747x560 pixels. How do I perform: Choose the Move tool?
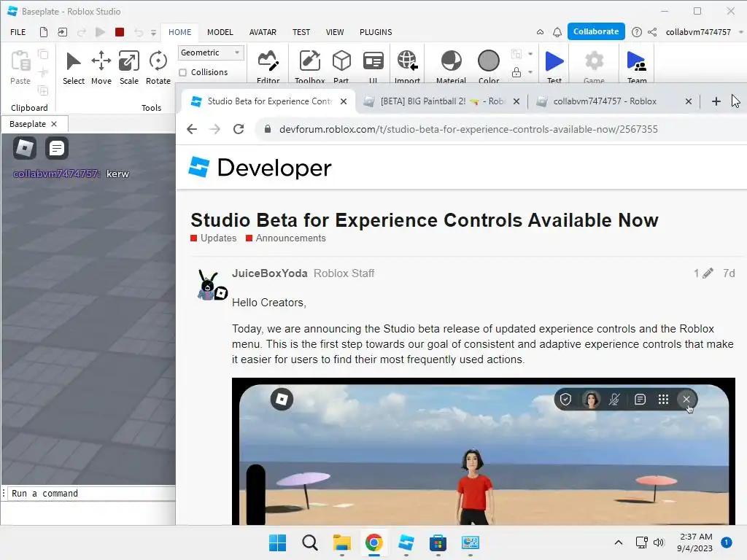(x=101, y=67)
